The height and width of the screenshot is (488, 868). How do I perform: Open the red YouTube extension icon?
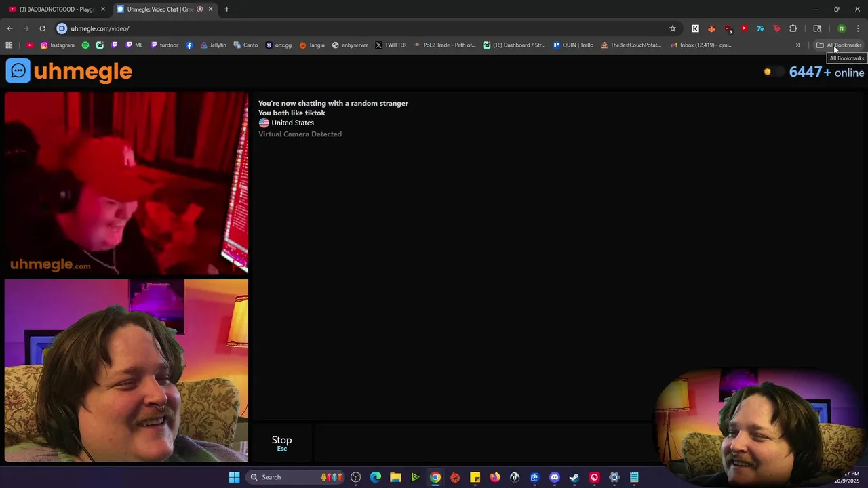744,28
